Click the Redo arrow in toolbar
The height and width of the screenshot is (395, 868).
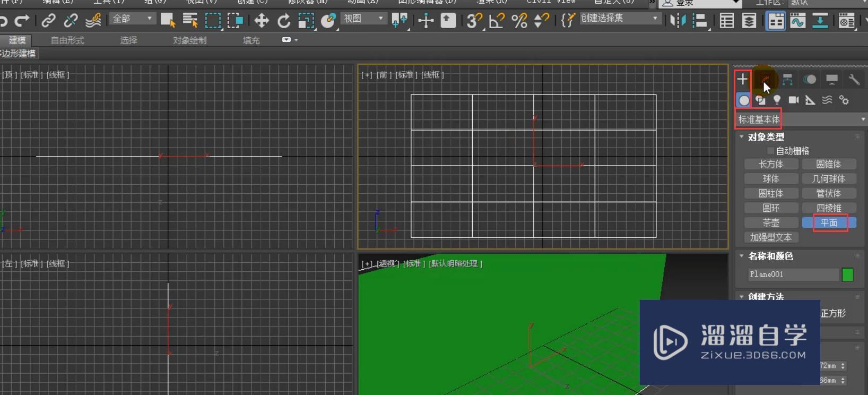22,21
